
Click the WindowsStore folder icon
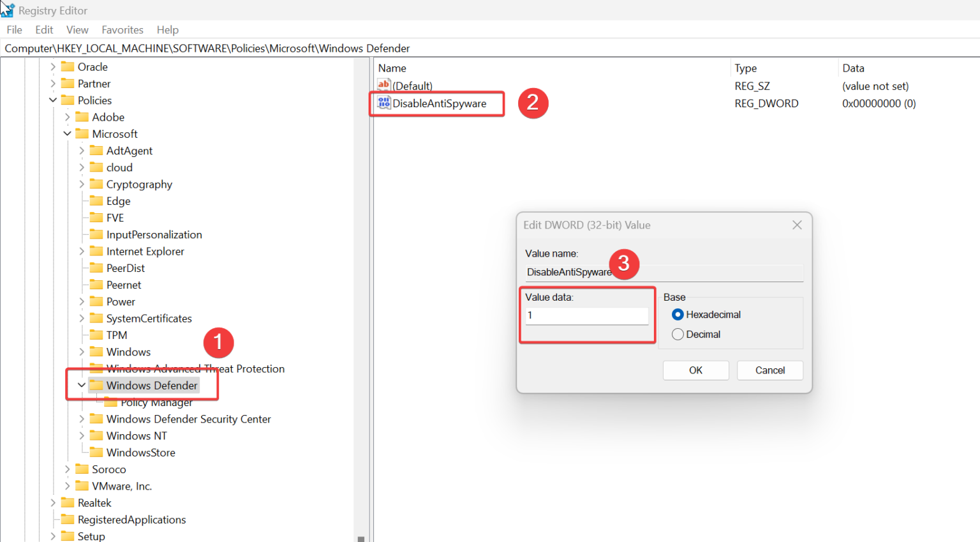[96, 452]
